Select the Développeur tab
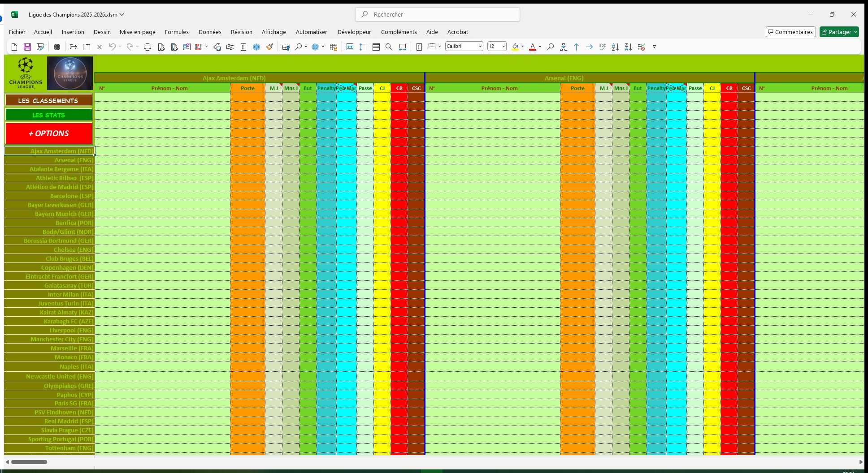 click(354, 32)
